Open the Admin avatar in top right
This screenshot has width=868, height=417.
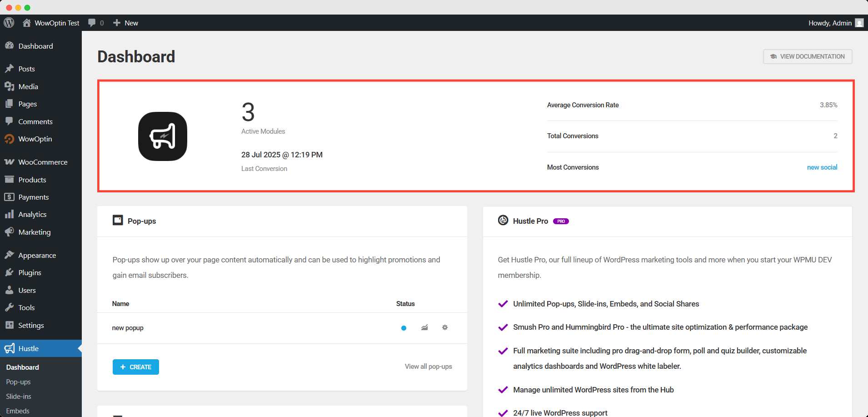pos(859,23)
